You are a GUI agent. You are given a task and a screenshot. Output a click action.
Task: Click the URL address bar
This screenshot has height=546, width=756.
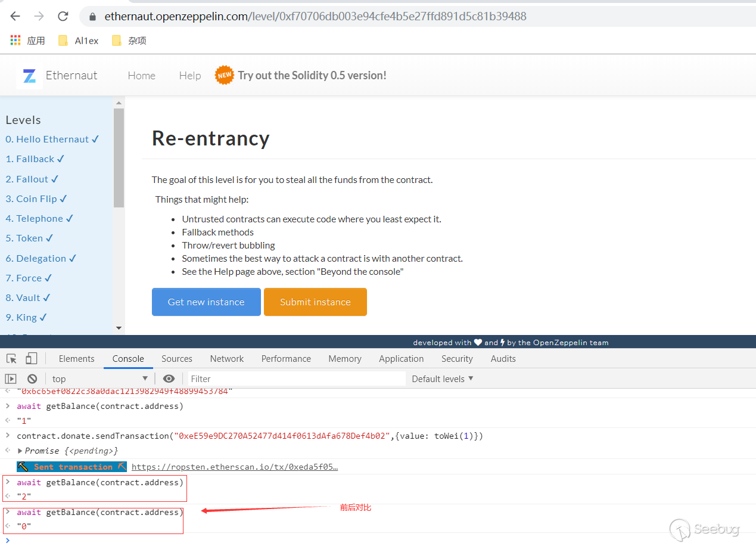pyautogui.click(x=417, y=17)
